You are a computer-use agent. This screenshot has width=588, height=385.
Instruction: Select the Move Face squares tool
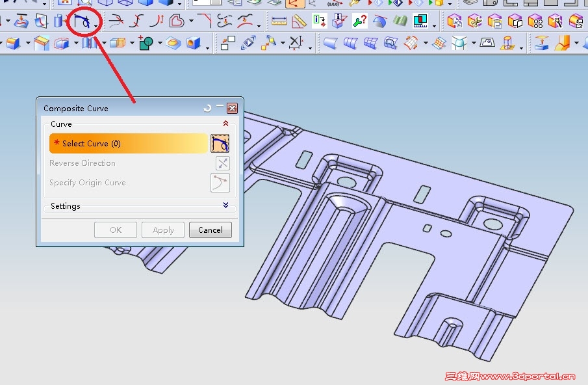point(227,43)
